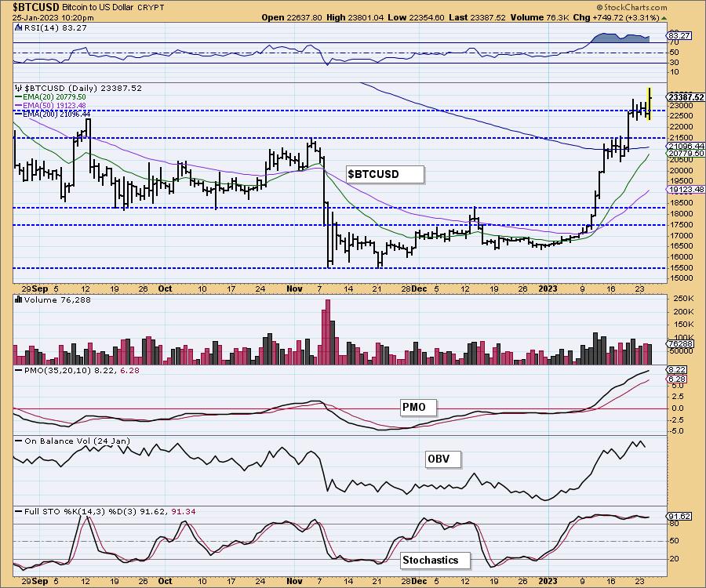Click the blue EMA(200) legend line swatch
The width and height of the screenshot is (706, 588).
point(18,114)
